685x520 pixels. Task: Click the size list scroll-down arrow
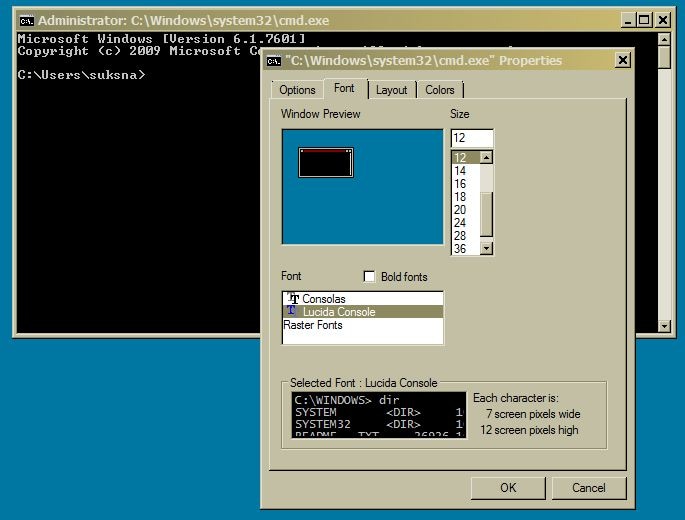point(486,249)
